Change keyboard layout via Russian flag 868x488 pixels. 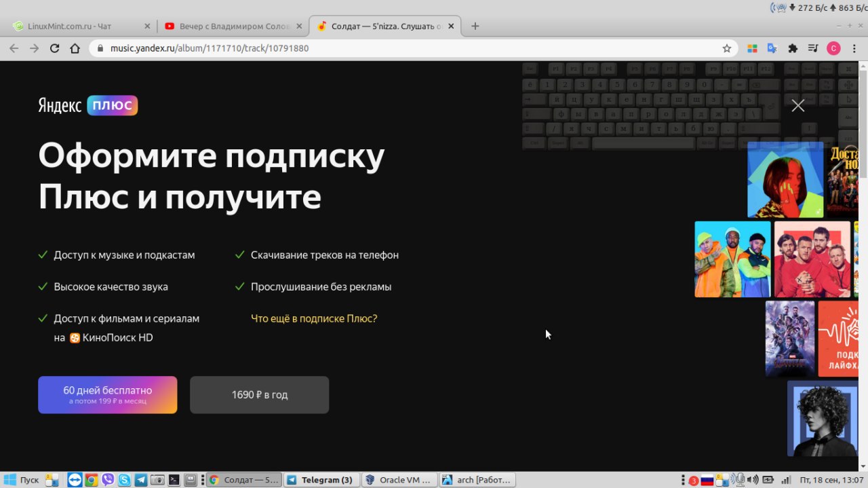tap(707, 480)
